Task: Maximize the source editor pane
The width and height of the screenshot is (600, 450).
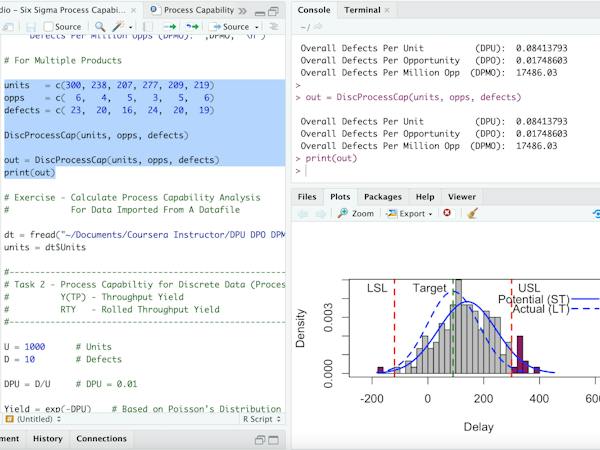Action: pos(273,11)
